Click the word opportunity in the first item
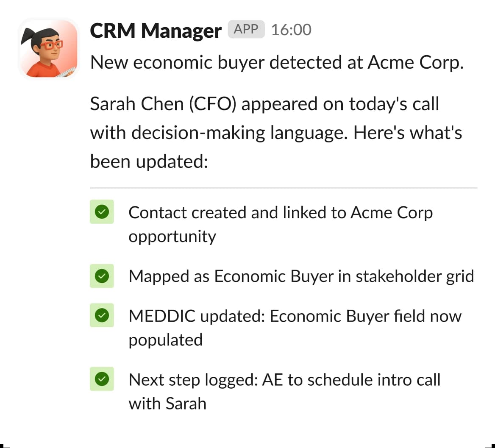Viewport: 495px width, 448px height. coord(172,237)
